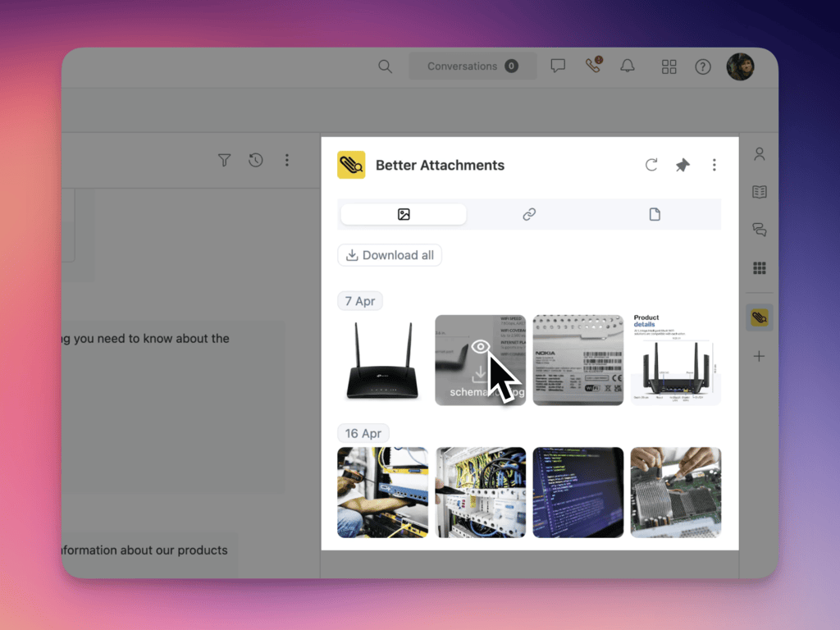The width and height of the screenshot is (840, 630).
Task: Open the chat bubble icon
Action: pyautogui.click(x=558, y=66)
